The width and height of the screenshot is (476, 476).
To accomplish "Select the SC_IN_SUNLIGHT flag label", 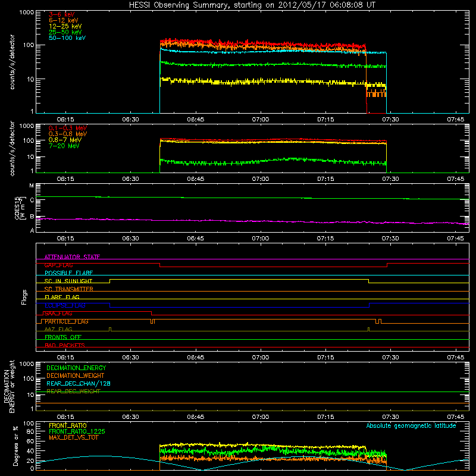I will click(68, 281).
